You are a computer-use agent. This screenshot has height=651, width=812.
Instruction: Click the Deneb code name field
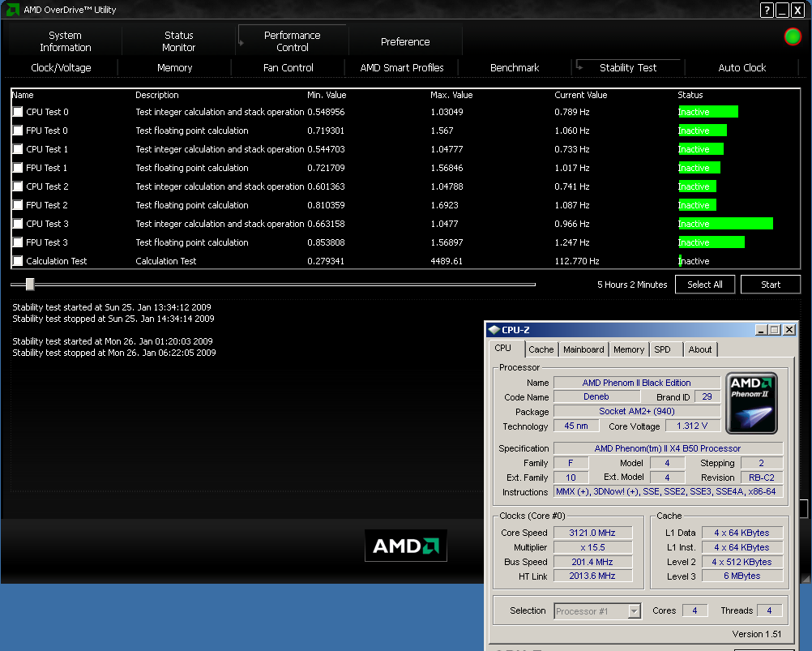(596, 396)
